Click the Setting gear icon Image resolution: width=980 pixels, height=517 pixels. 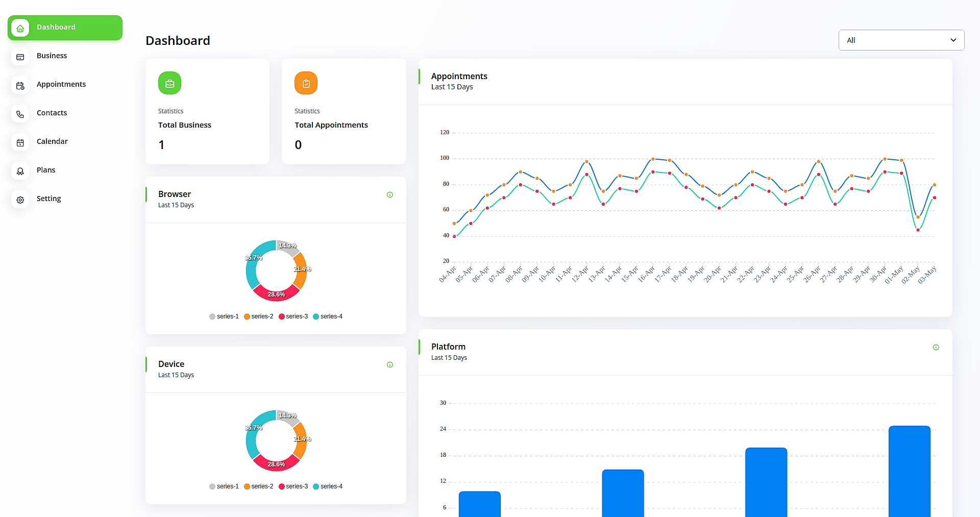tap(20, 200)
